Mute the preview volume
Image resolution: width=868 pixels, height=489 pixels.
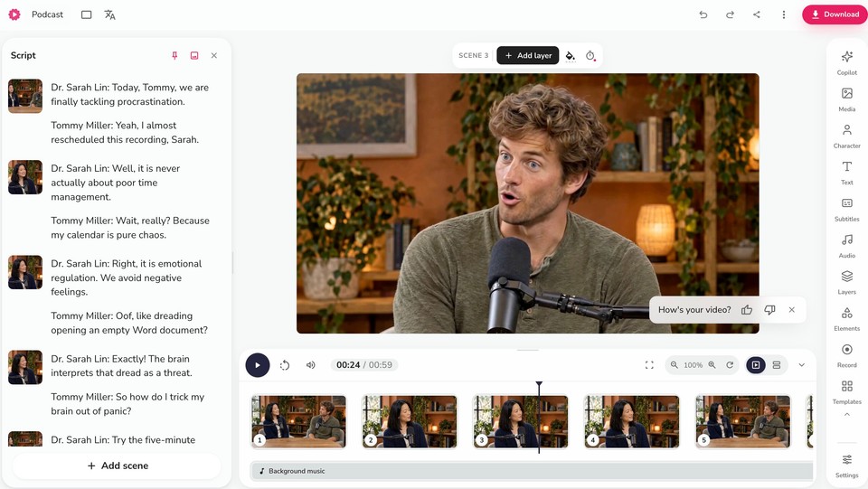310,365
